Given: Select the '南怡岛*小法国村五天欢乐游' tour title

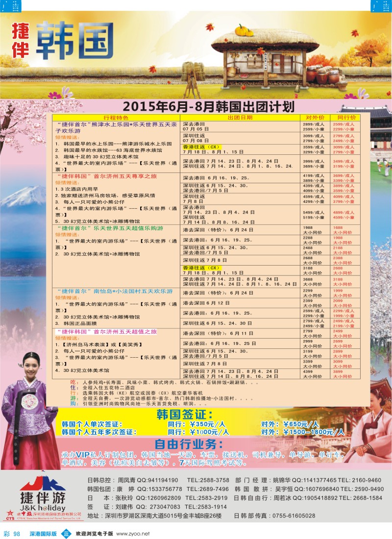Looking at the screenshot, I should (x=133, y=291).
